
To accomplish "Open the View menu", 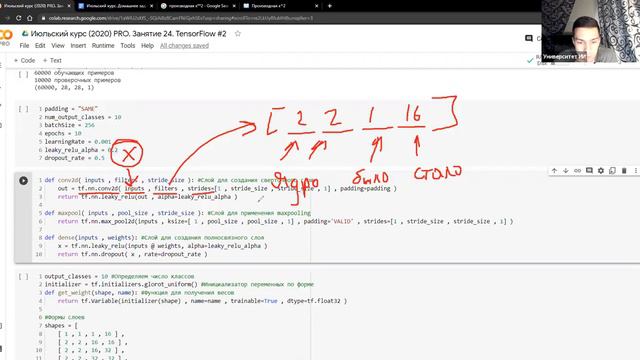I will [x=58, y=45].
